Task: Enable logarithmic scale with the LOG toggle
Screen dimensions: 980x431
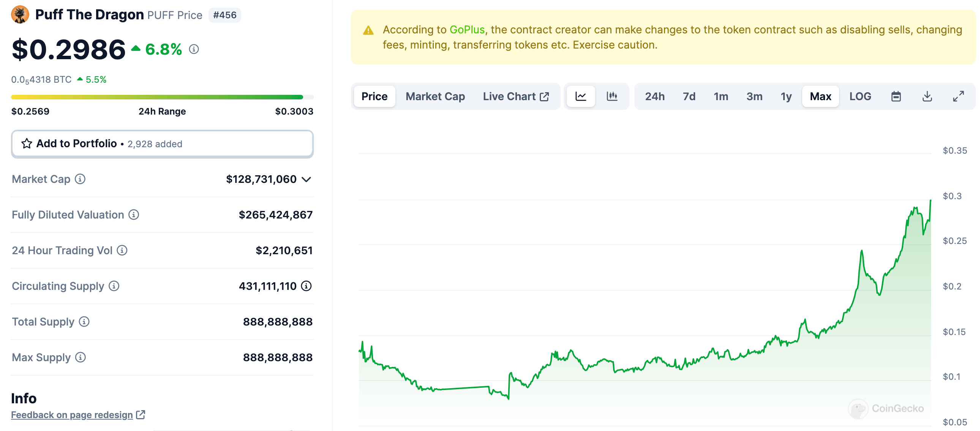Action: pyautogui.click(x=860, y=96)
